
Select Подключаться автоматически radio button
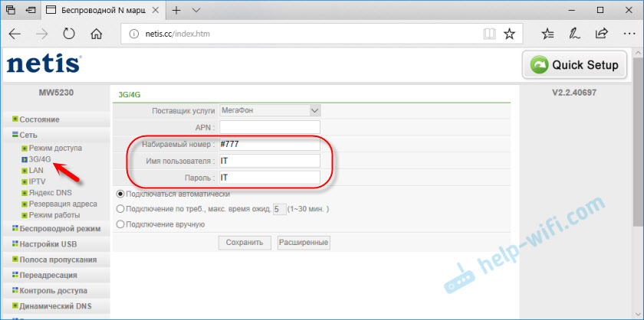click(120, 194)
